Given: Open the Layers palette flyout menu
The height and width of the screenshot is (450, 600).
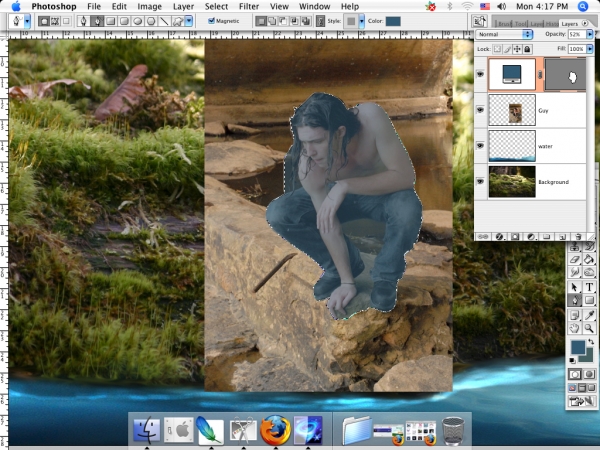Looking at the screenshot, I should click(585, 23).
